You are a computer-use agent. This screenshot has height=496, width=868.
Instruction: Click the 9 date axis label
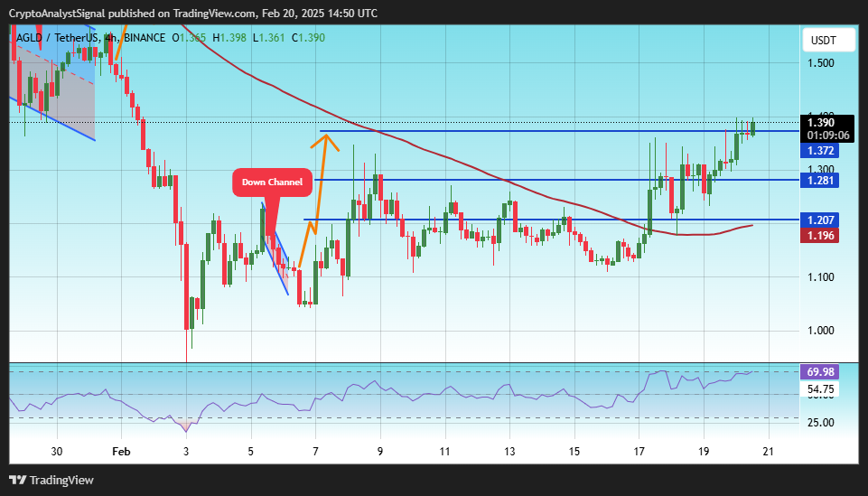(x=380, y=452)
